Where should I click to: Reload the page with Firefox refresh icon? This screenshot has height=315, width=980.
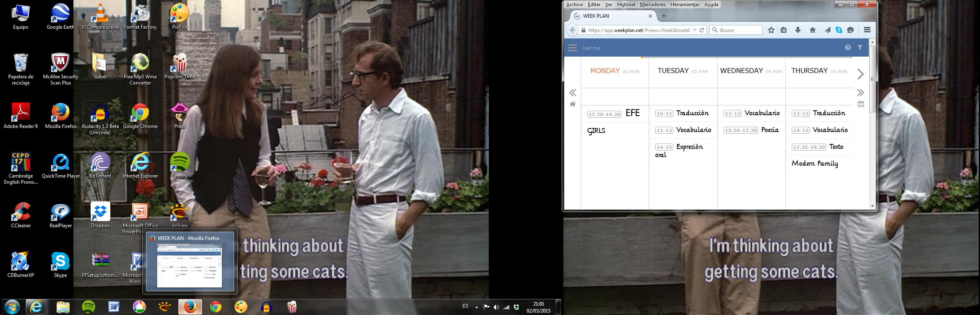pos(702,30)
